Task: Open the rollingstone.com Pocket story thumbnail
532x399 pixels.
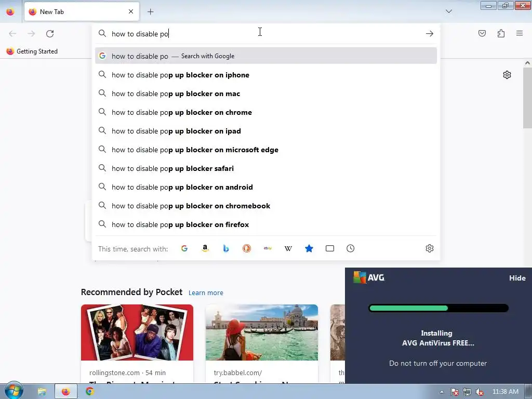Action: click(137, 332)
